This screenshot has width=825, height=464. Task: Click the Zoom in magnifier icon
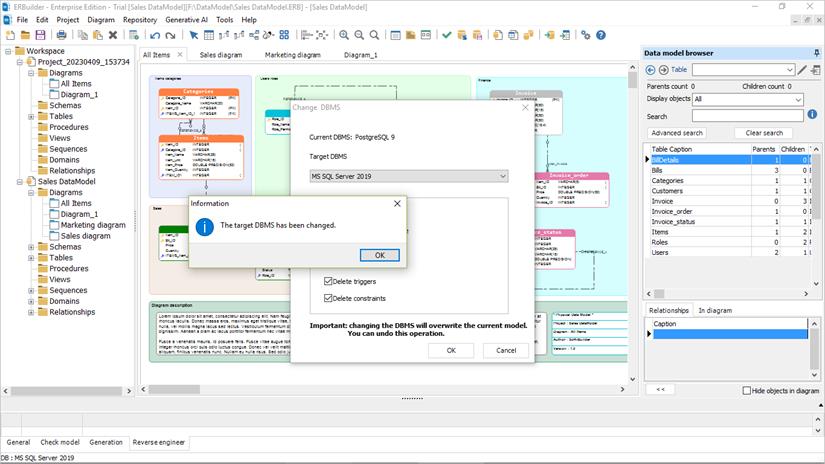(344, 35)
